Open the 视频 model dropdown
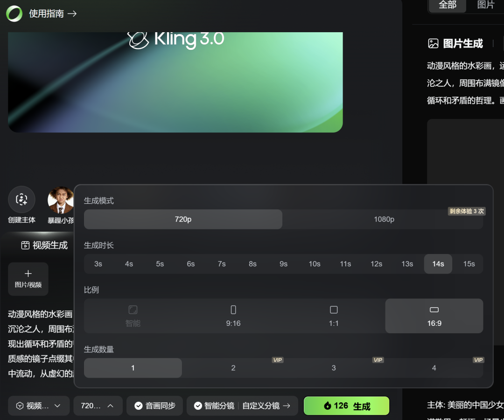This screenshot has height=420, width=504. (39, 406)
